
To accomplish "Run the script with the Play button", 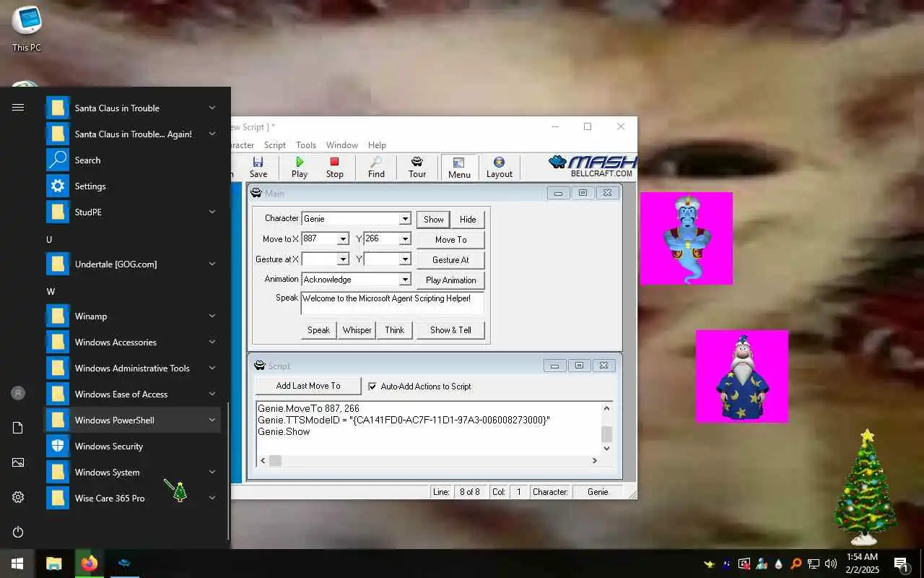I will 300,167.
